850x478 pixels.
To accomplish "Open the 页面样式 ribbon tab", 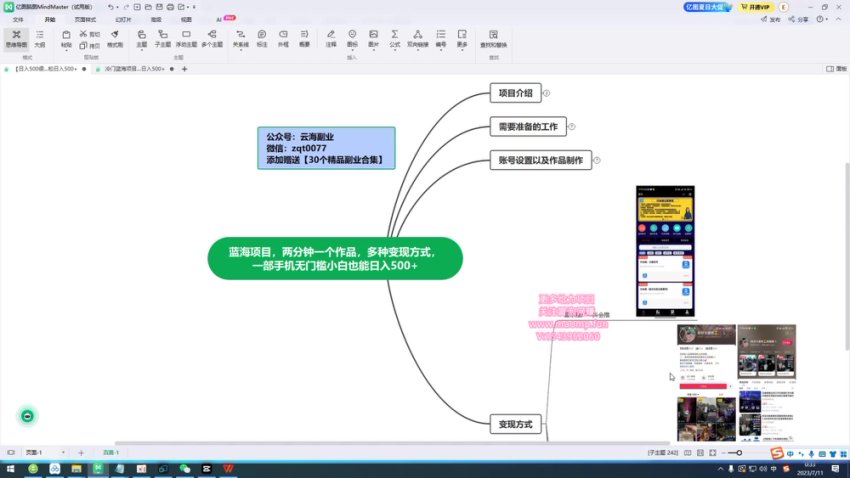I will click(86, 19).
